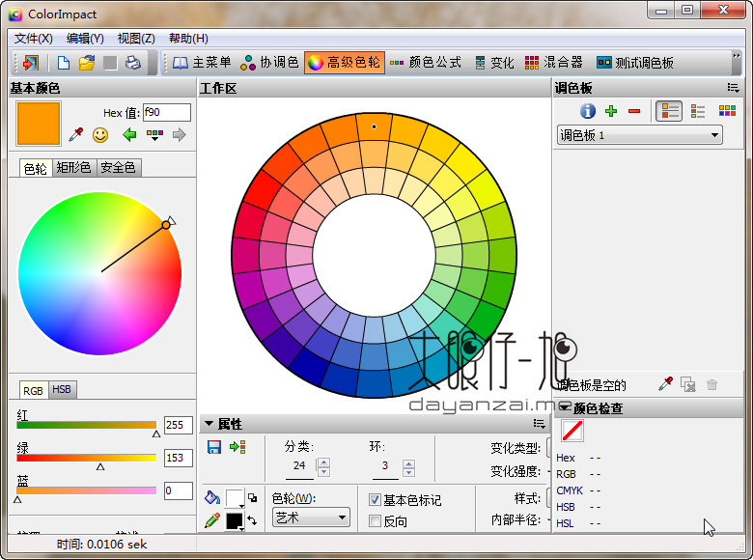Collapse the 颜色检查 panel triangle
Image resolution: width=753 pixels, height=560 pixels.
(x=565, y=407)
